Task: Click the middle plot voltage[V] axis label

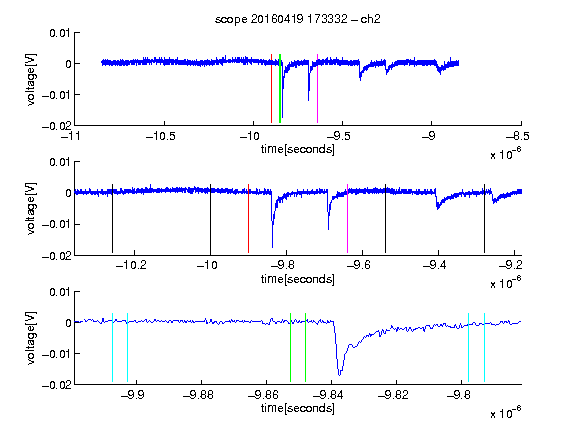Action: tap(31, 208)
